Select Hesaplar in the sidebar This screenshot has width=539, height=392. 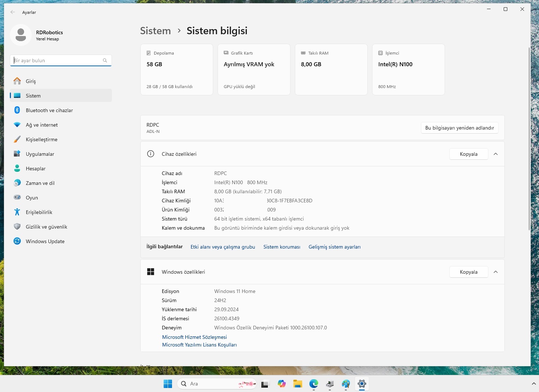click(x=36, y=169)
